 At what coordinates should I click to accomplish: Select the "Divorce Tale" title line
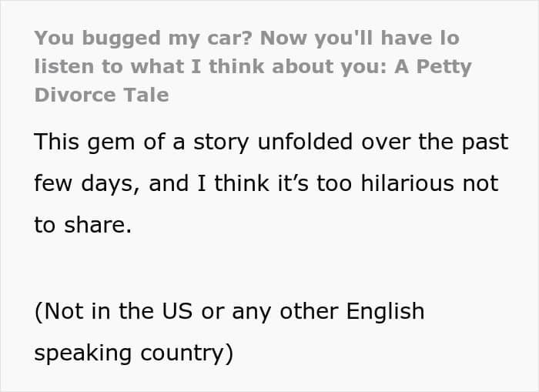(x=102, y=95)
